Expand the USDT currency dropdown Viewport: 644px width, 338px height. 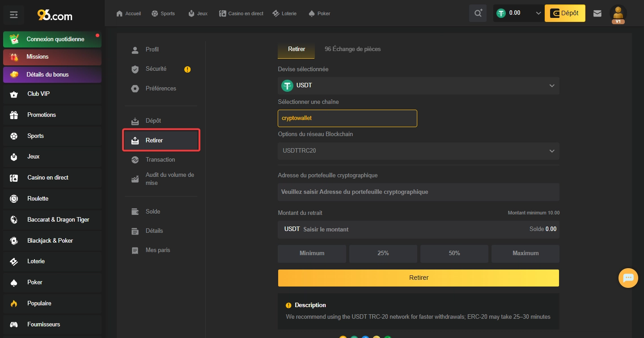tap(419, 86)
